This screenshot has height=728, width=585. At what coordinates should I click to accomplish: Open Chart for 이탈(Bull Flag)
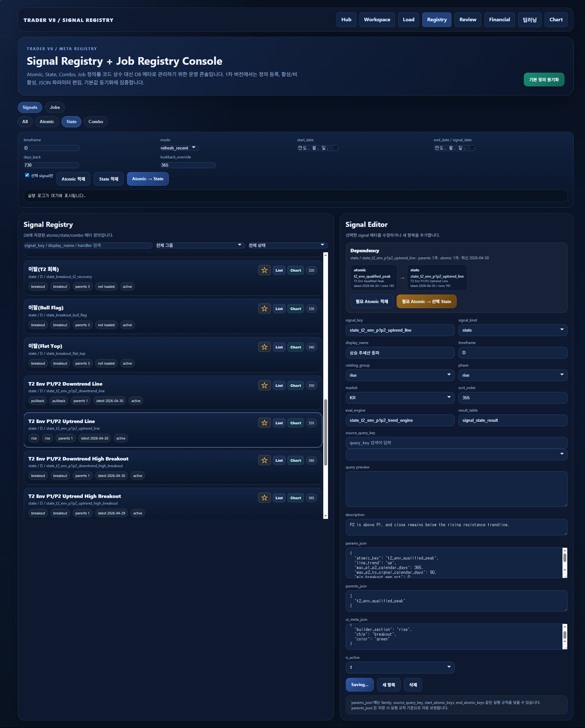tap(296, 309)
